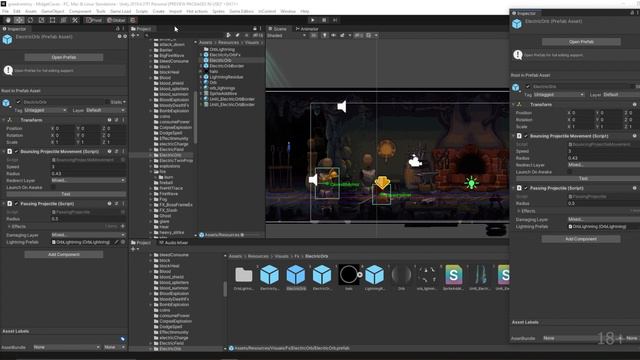640x360 pixels.
Task: Open the Layer dropdown in left Inspector
Action: pyautogui.click(x=106, y=110)
